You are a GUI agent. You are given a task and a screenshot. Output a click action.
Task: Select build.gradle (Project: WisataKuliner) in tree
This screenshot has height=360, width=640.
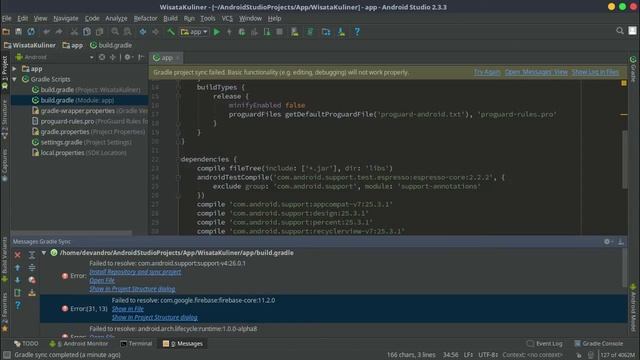click(87, 90)
